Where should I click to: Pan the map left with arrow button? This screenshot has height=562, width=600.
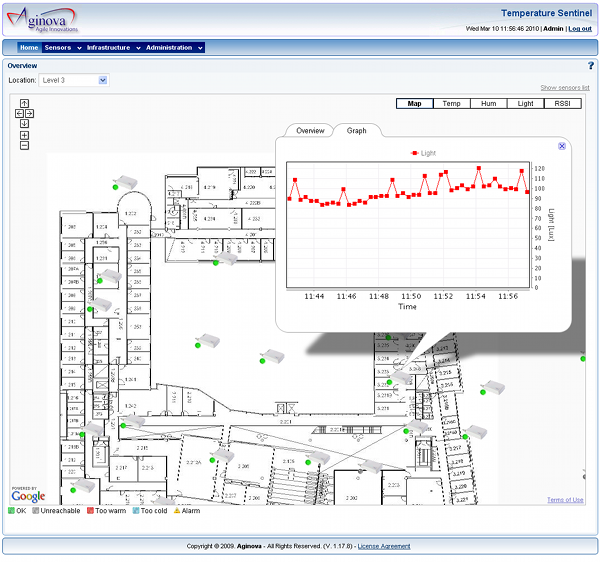tap(18, 113)
